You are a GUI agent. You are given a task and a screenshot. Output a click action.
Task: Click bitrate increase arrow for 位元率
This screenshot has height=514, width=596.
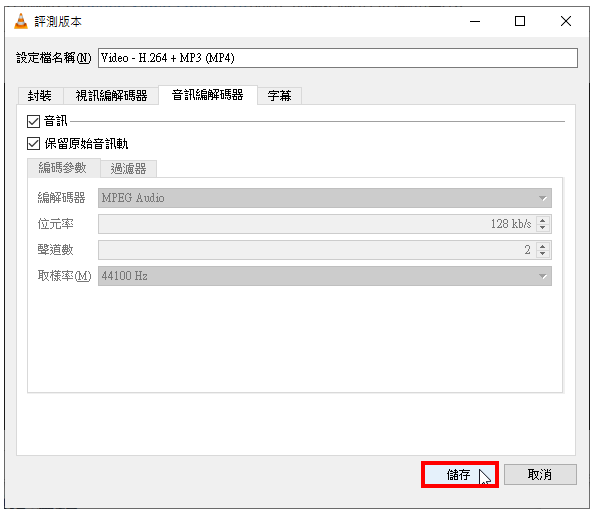(543, 220)
